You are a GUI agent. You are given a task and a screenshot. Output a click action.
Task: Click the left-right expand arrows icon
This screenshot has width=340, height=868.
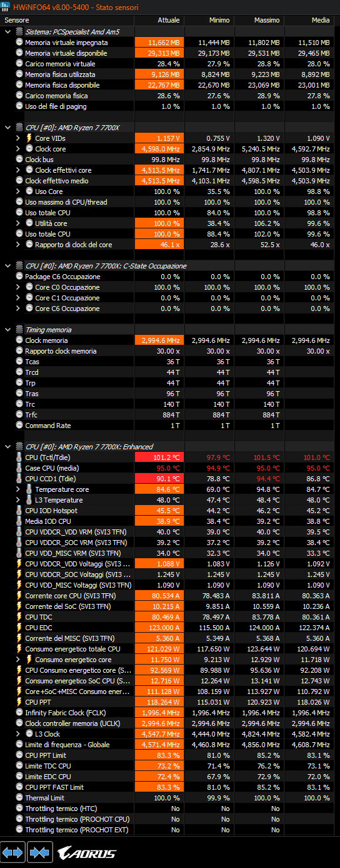[x=13, y=852]
